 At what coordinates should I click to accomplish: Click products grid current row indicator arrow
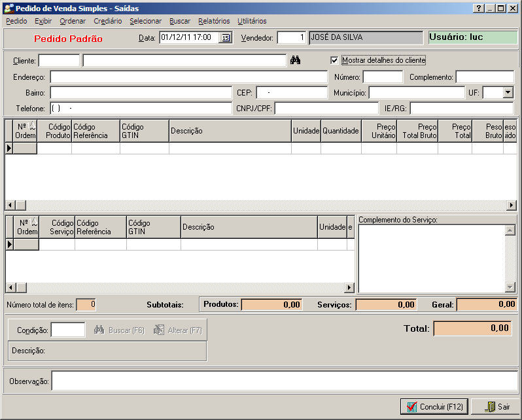(x=9, y=149)
